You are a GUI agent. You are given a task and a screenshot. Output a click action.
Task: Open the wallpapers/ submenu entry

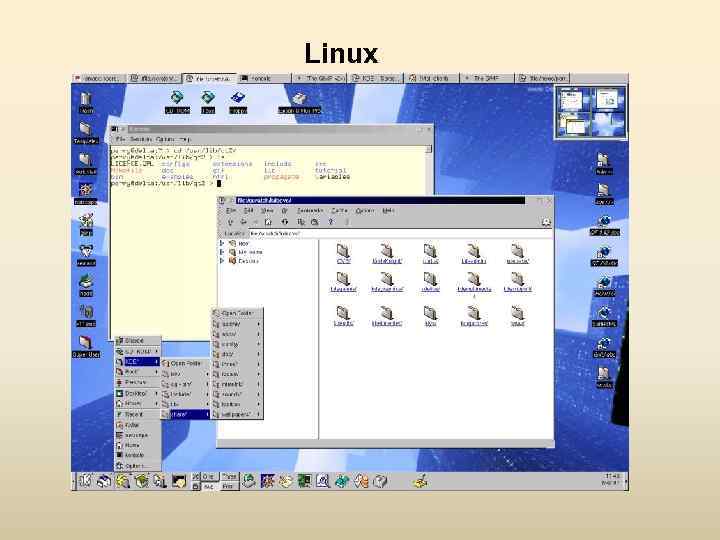[x=237, y=414]
